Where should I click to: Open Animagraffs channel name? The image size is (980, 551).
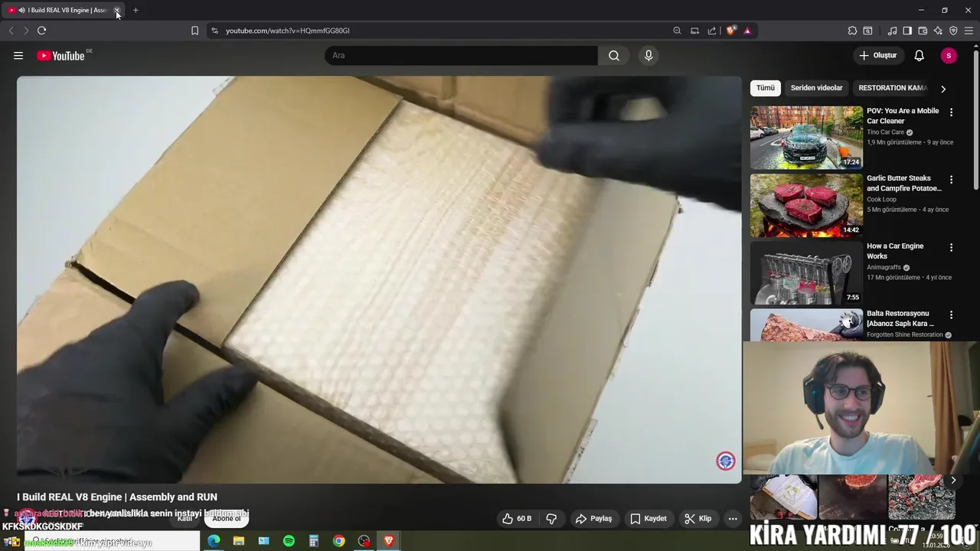coord(884,267)
